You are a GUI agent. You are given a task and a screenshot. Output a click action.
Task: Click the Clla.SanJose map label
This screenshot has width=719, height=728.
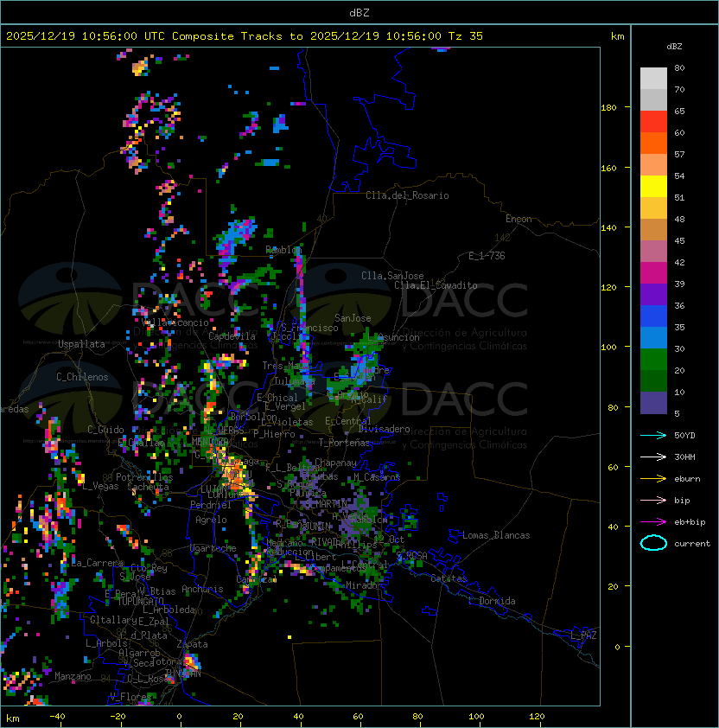click(392, 276)
